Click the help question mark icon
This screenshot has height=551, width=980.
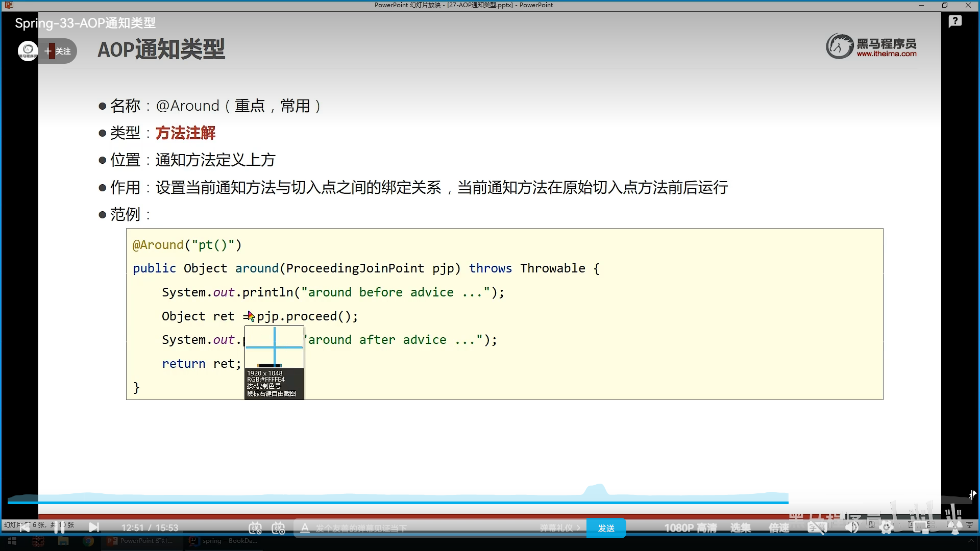coord(955,21)
